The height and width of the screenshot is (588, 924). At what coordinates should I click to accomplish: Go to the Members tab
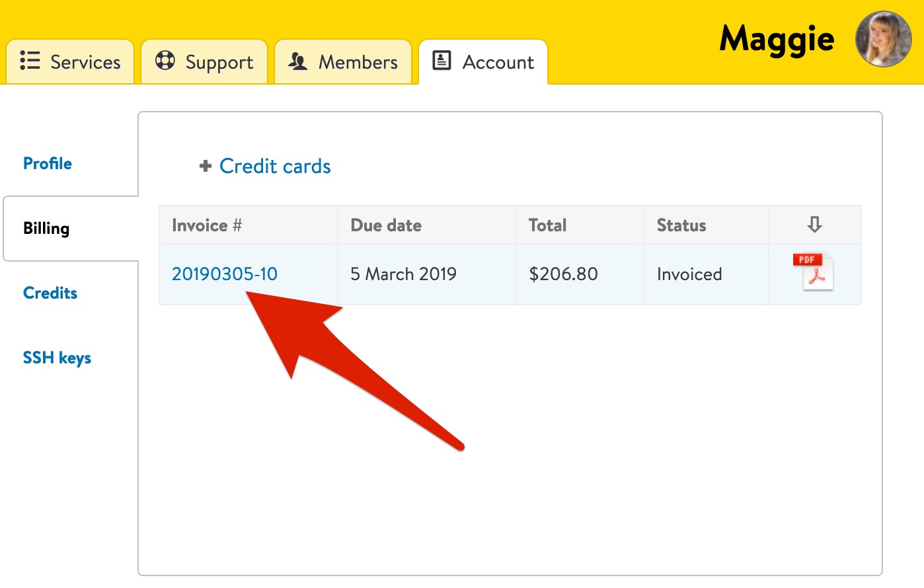pyautogui.click(x=343, y=61)
